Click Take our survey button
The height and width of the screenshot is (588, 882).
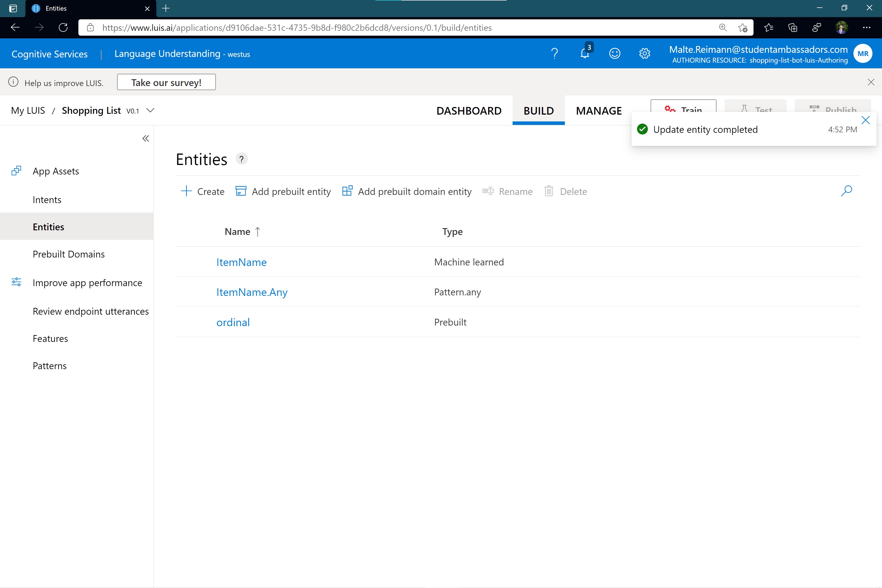[x=166, y=82]
